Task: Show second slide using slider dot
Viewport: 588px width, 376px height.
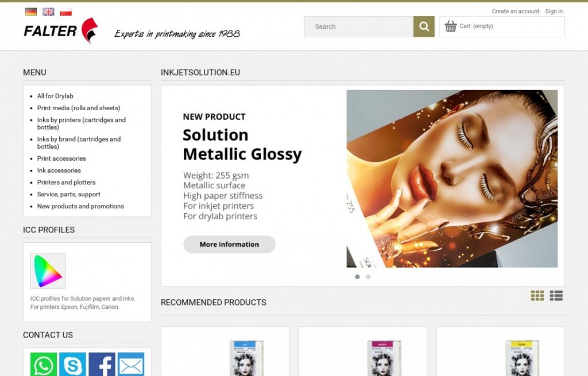Action: click(368, 277)
